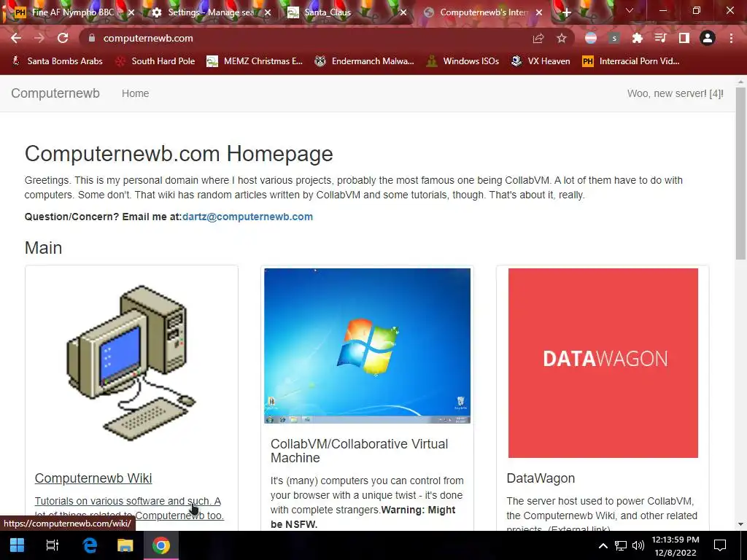Open a new tab with plus button
Screen dimensions: 747x560
pos(566,12)
